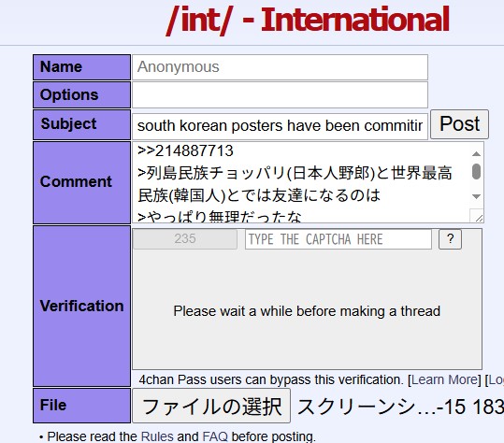Open the FAQ link

pyautogui.click(x=215, y=436)
